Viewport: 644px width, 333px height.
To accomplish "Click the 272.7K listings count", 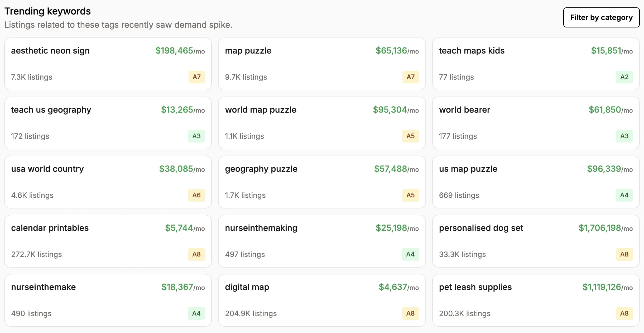I will point(36,254).
